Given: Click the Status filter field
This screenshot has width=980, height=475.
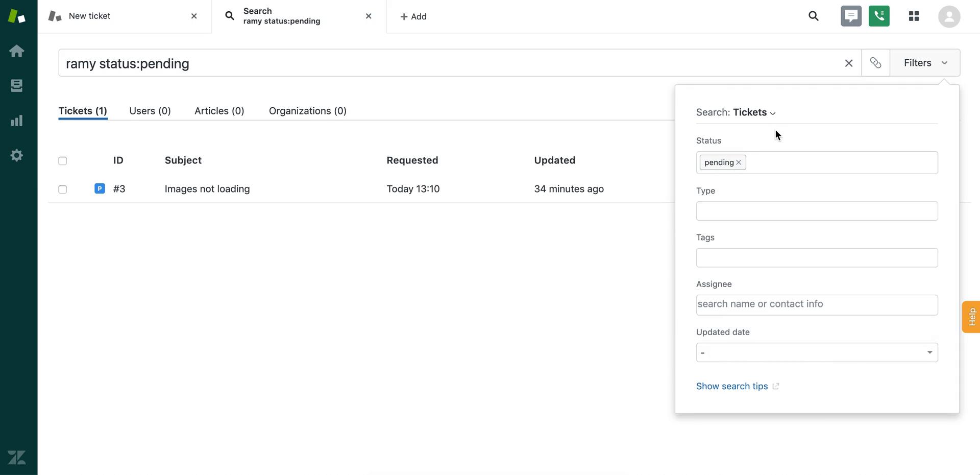Looking at the screenshot, I should pyautogui.click(x=817, y=162).
